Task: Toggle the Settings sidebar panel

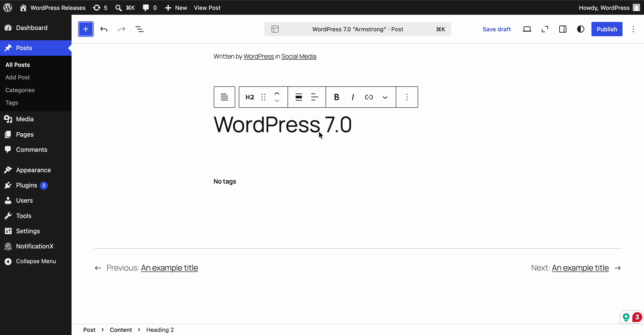Action: tap(563, 29)
